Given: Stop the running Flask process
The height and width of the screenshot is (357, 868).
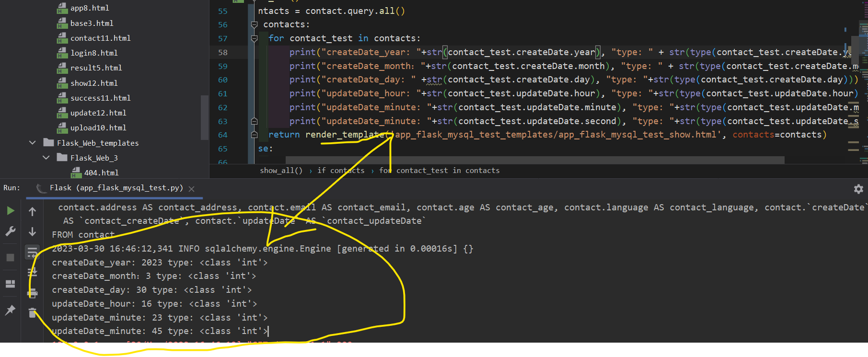Looking at the screenshot, I should click(11, 257).
